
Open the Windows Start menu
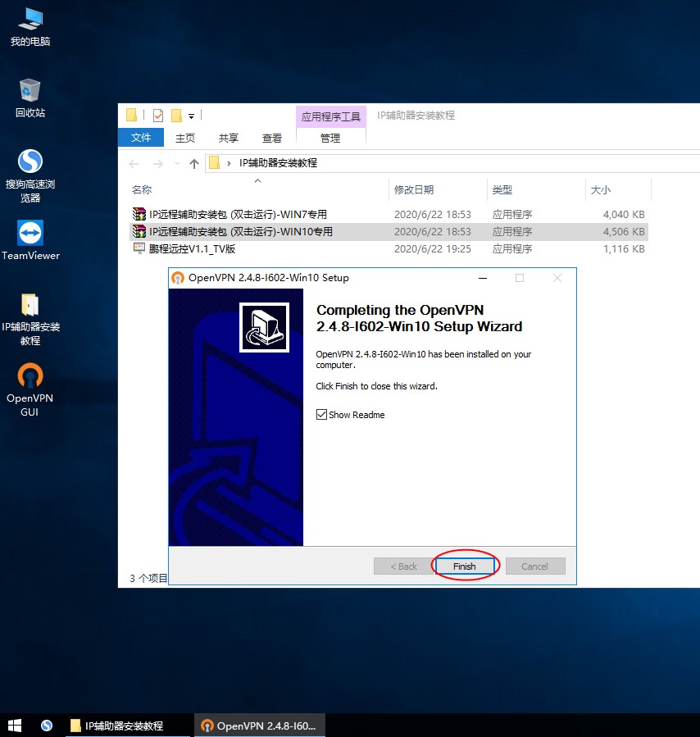point(15,726)
